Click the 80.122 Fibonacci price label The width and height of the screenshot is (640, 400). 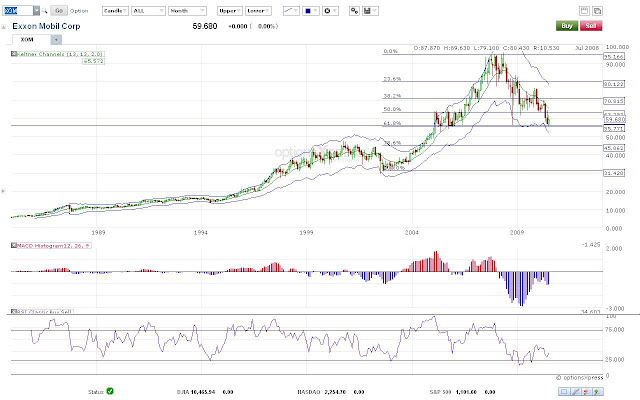pyautogui.click(x=614, y=84)
